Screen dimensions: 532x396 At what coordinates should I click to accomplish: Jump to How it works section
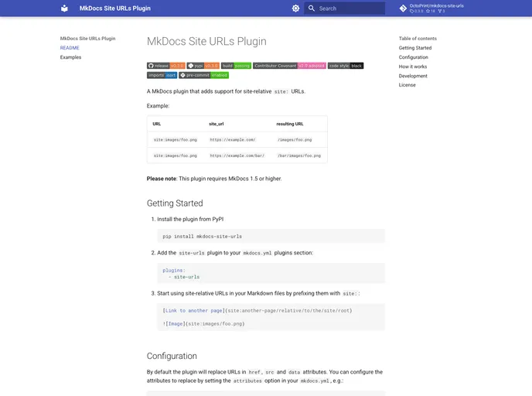coord(413,67)
